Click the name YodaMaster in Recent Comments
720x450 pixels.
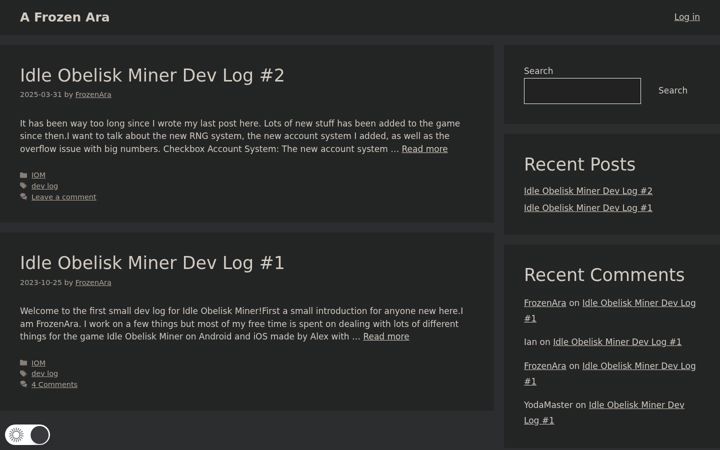tap(548, 405)
